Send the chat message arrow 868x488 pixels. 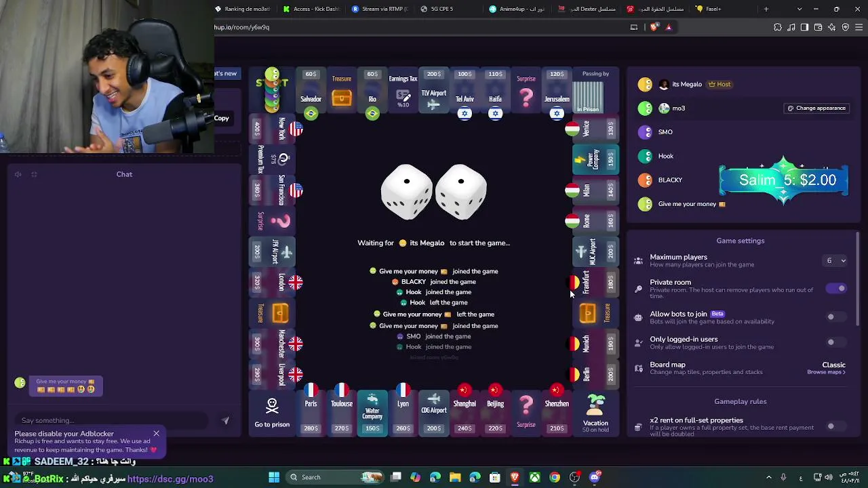click(x=225, y=420)
